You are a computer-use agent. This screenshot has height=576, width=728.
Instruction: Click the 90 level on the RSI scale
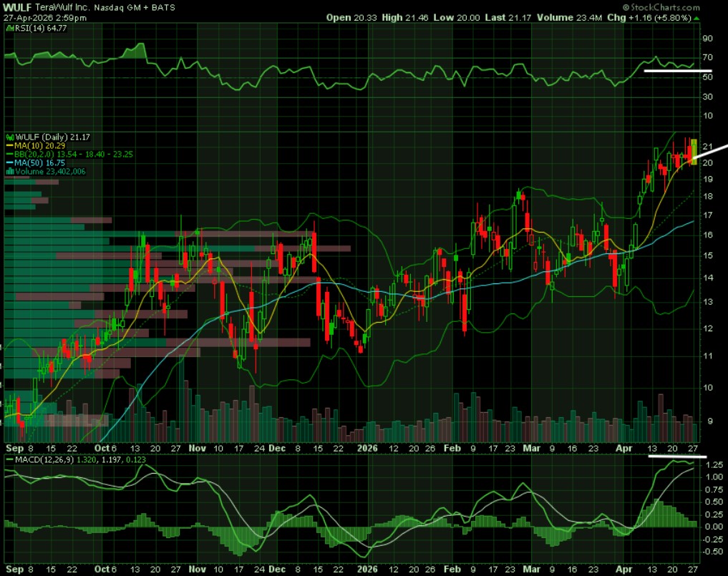coord(707,39)
